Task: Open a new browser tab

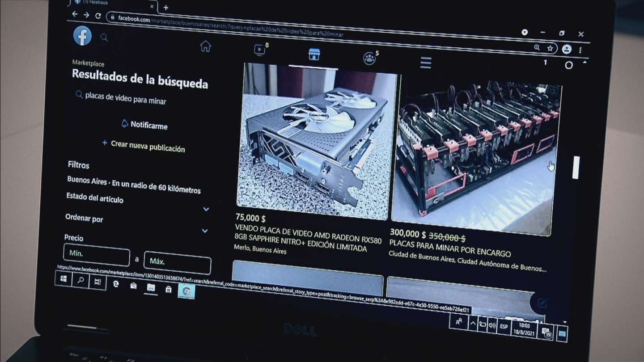Action: pos(166,8)
